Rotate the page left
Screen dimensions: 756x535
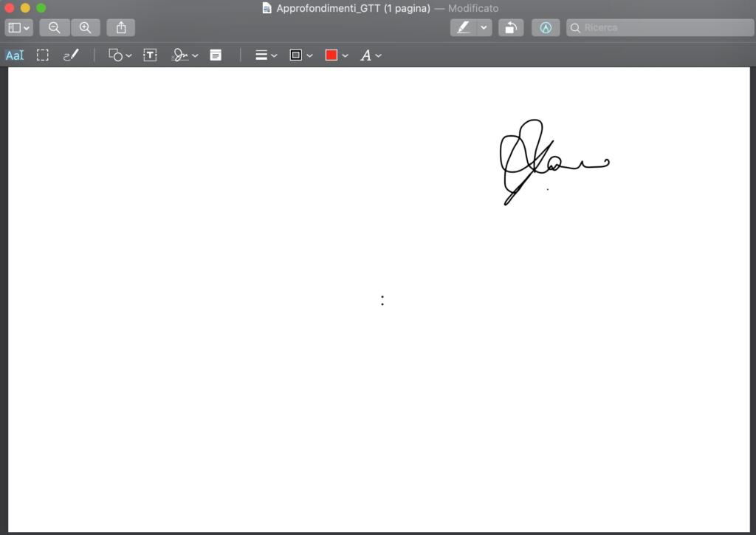510,28
